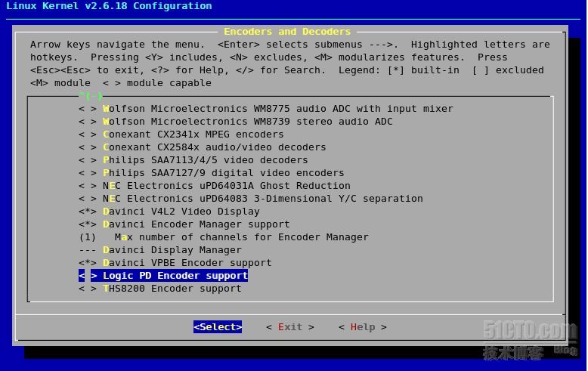
Task: Select Max number of channels for Encoder Manager
Action: 242,237
